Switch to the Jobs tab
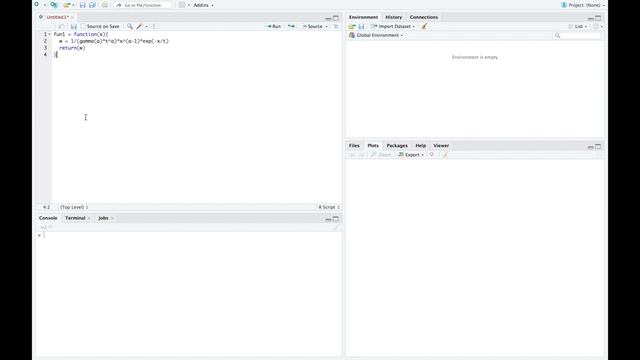 [103, 218]
